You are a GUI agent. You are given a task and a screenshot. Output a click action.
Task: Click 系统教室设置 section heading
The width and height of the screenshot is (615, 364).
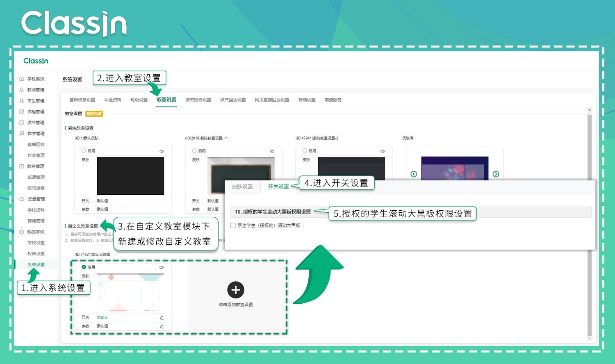pyautogui.click(x=81, y=128)
